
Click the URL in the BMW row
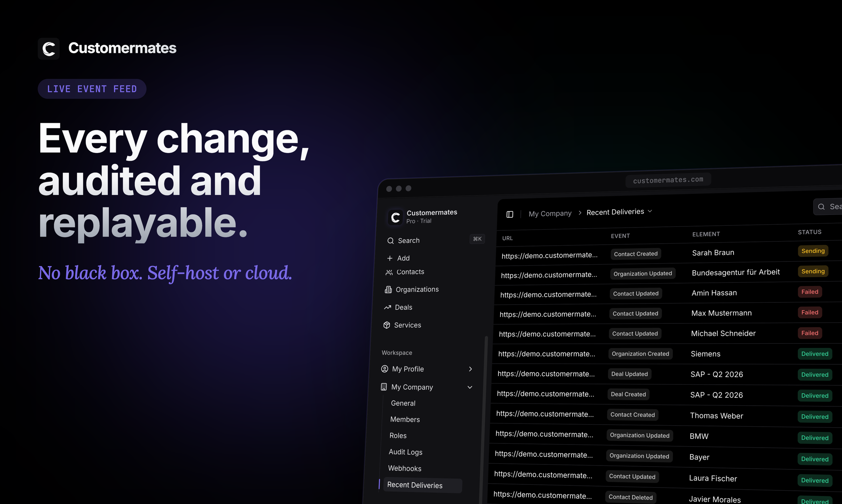pos(544,434)
